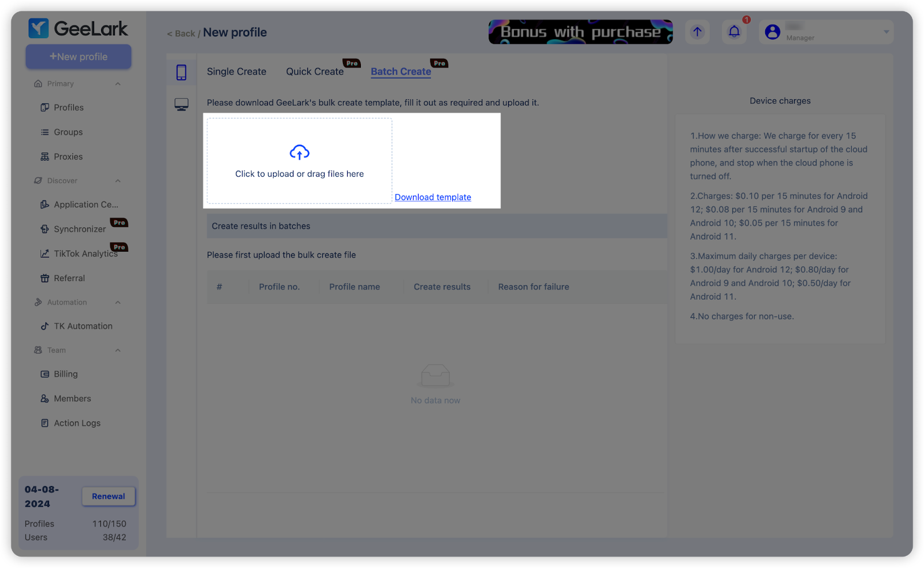924x568 pixels.
Task: Click the Create results column header
Action: point(442,287)
